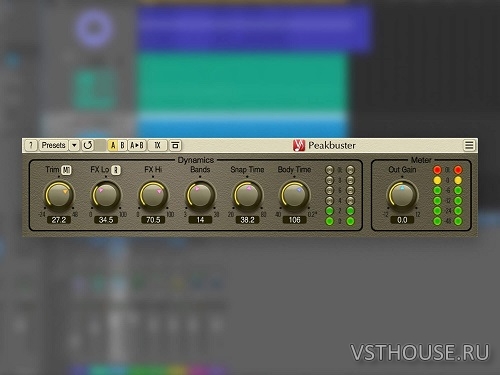Select state A

[x=113, y=145]
